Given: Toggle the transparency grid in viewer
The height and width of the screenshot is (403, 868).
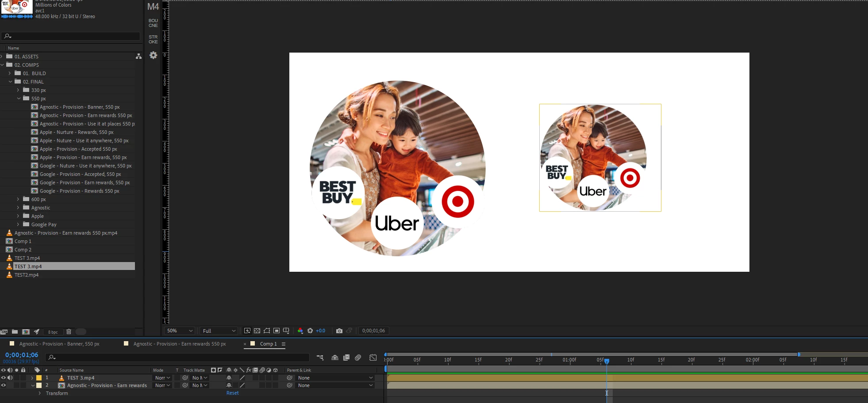Looking at the screenshot, I should point(257,331).
